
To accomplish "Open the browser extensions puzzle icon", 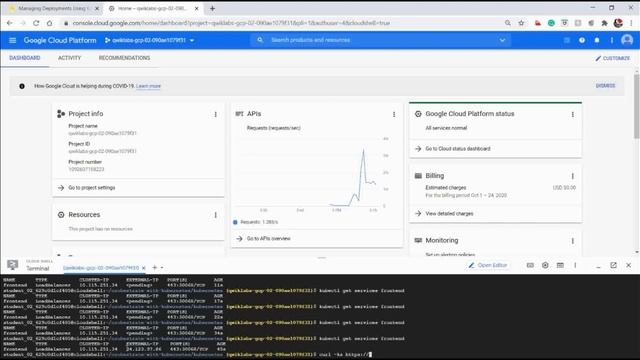I will (x=604, y=23).
